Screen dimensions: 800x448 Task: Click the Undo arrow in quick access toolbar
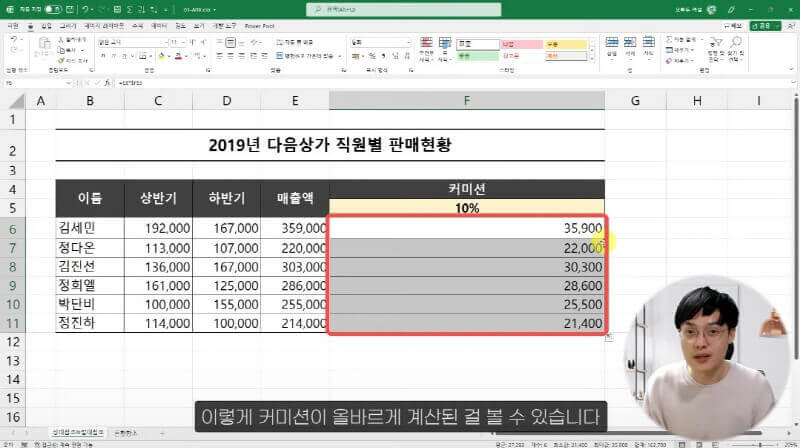85,10
